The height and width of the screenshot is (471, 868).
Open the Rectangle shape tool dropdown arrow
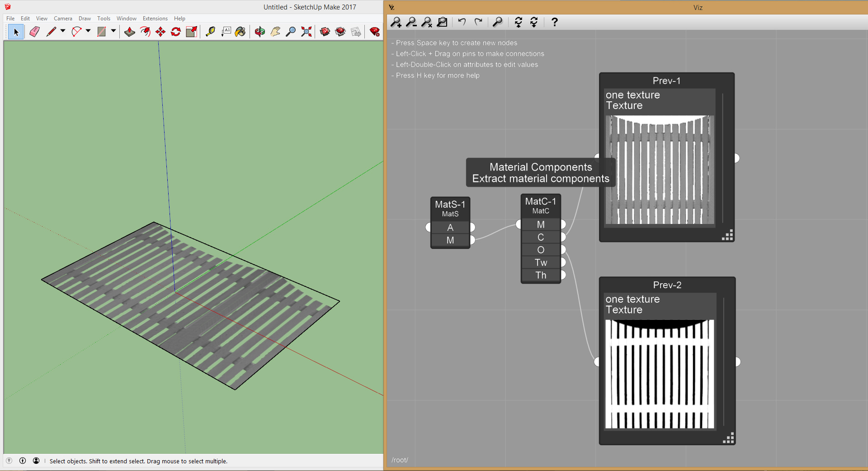[113, 31]
